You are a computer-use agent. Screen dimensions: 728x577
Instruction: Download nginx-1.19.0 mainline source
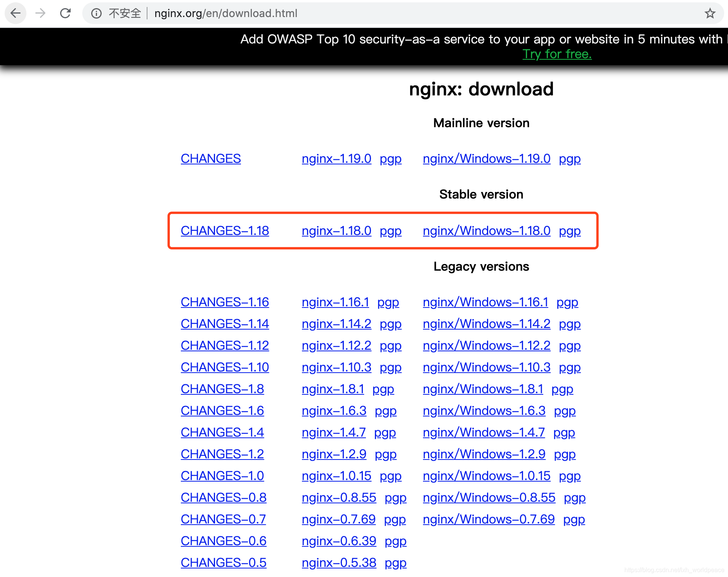coord(336,158)
